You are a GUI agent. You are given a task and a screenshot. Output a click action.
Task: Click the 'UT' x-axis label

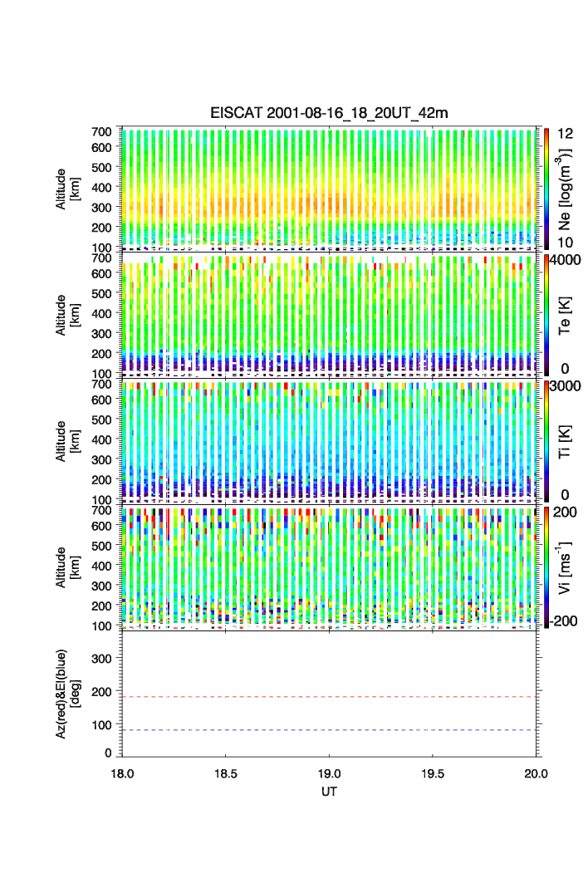coord(329,791)
